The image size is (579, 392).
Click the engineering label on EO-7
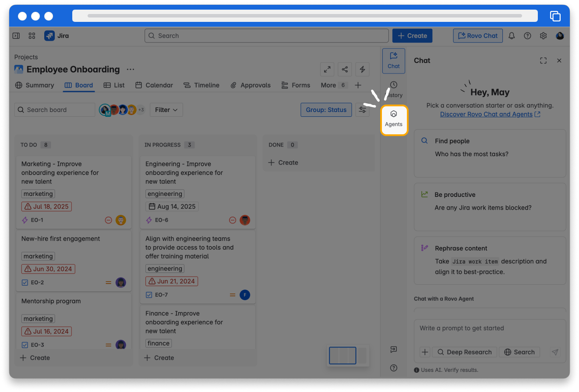tap(165, 269)
